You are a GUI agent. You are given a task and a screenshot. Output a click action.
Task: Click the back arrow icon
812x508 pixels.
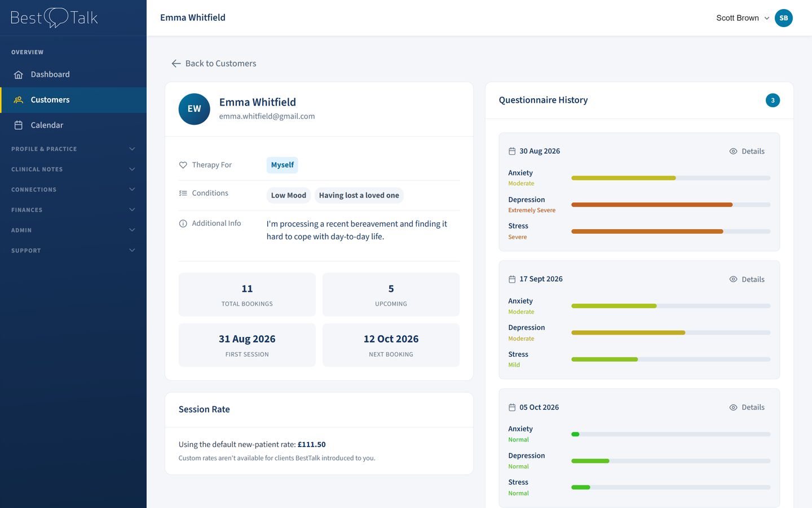[x=176, y=64]
